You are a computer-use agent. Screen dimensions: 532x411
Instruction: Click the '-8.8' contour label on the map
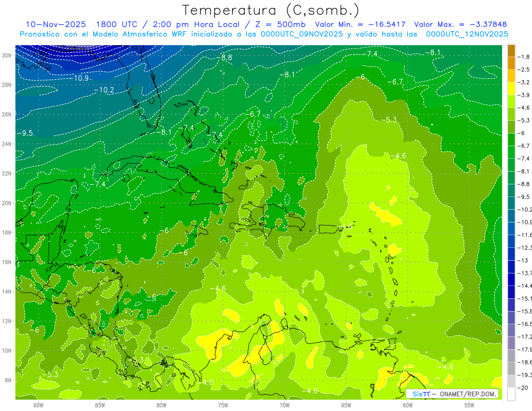tap(224, 58)
